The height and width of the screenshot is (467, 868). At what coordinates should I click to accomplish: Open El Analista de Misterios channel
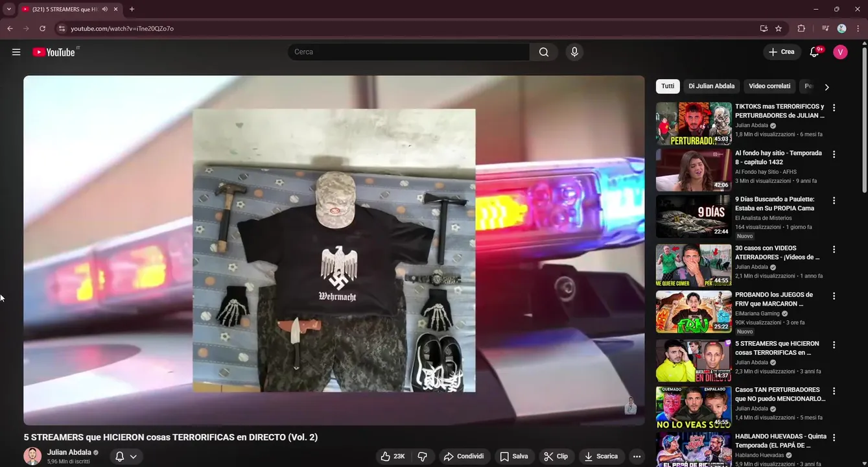coord(764,218)
